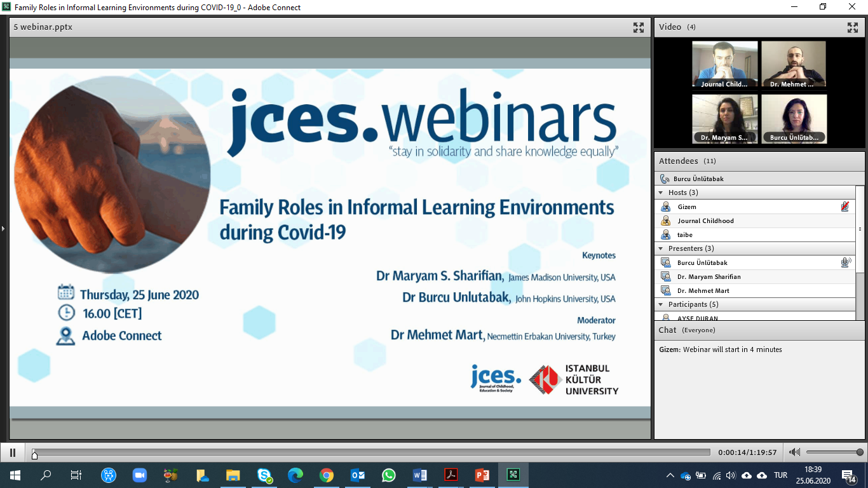
Task: Collapse the Participants (5) group
Action: (x=661, y=304)
